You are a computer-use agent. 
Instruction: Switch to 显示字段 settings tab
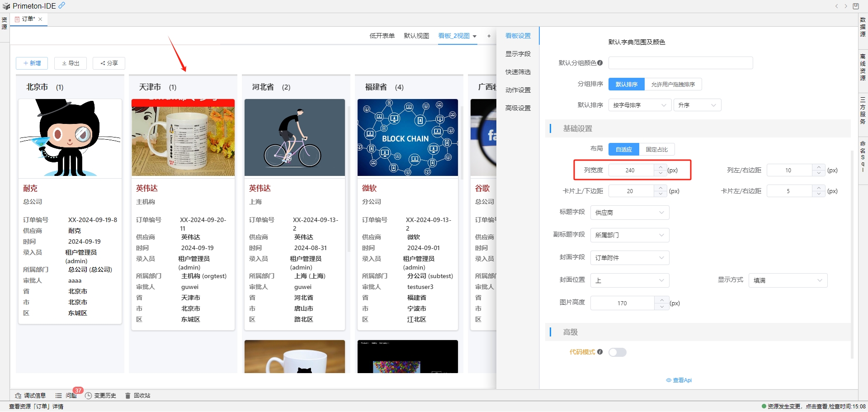[x=518, y=54]
